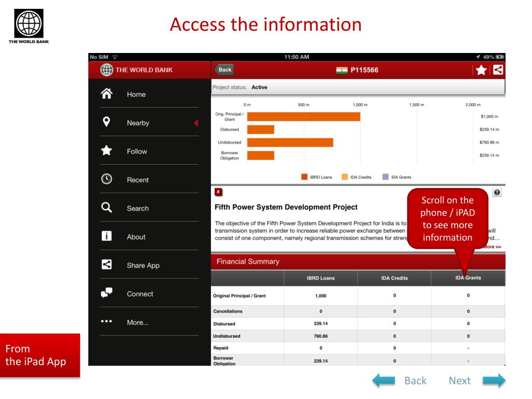Click project ID P115566 title
The image size is (532, 399).
[x=364, y=70]
